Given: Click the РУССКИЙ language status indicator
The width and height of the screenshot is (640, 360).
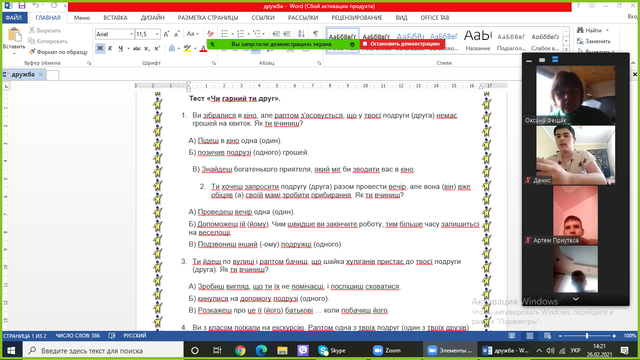Looking at the screenshot, I should click(135, 336).
